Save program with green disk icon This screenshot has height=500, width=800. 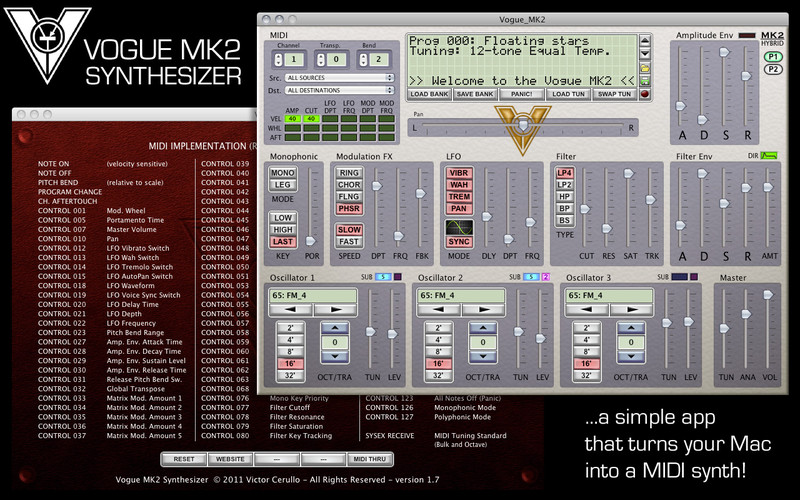click(645, 81)
